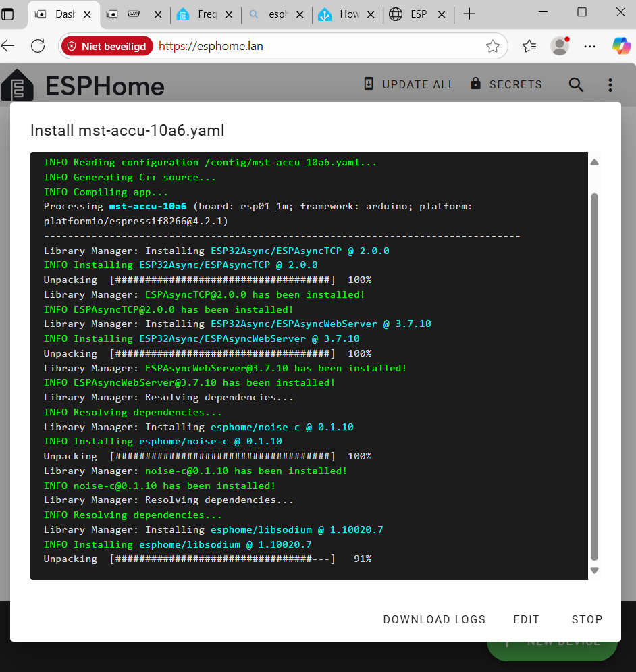636x672 pixels.
Task: Close the 'Freq' tab
Action: click(x=229, y=15)
